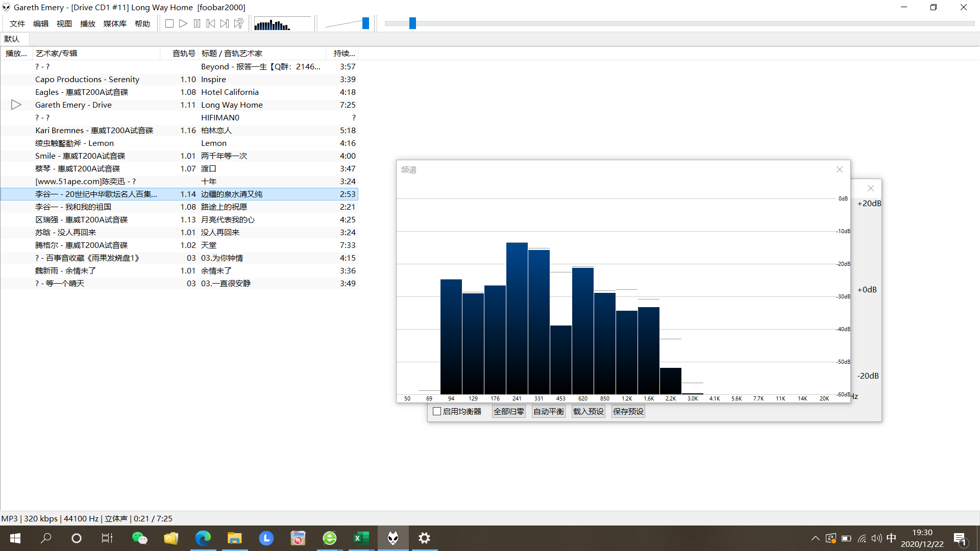
Task: Open Settings gear on taskbar
Action: 424,538
